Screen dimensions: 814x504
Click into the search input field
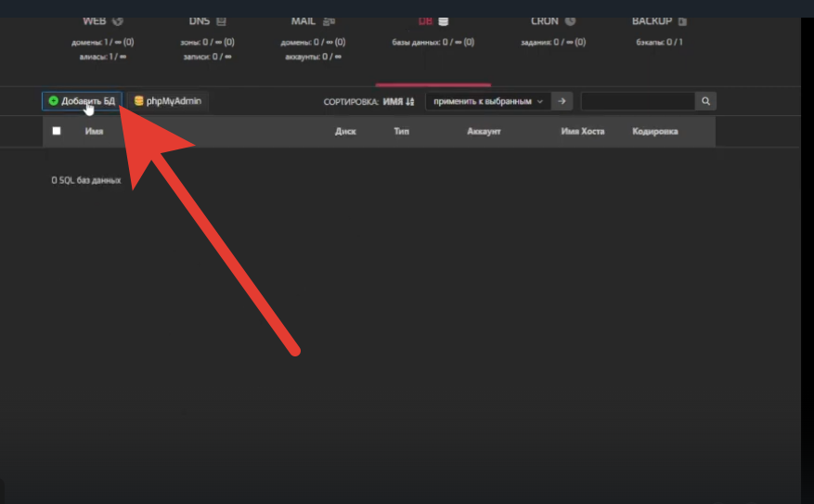637,101
